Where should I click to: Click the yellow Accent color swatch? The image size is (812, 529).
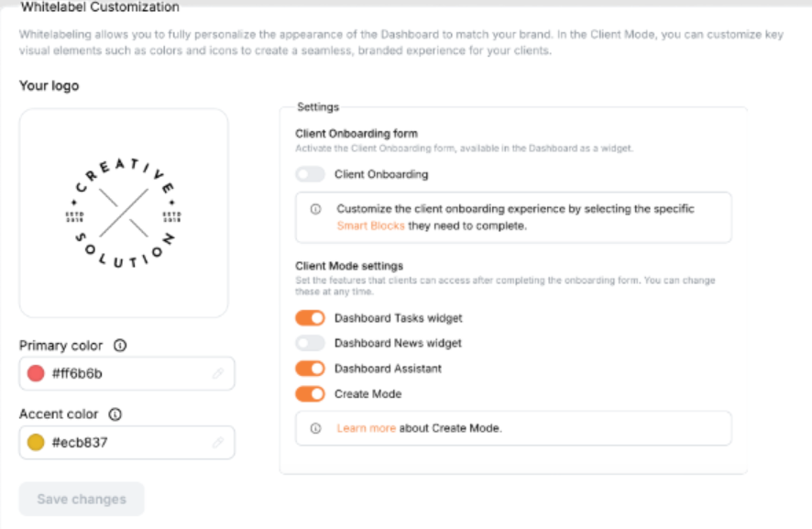pyautogui.click(x=37, y=443)
